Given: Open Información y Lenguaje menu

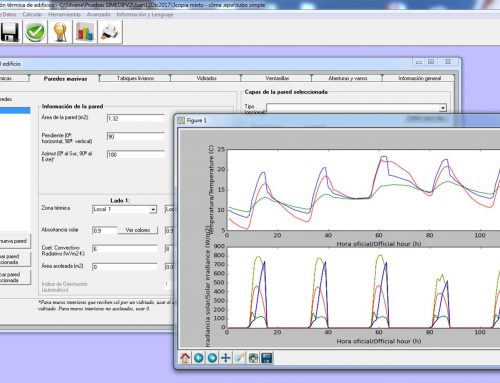Looking at the screenshot, I should [145, 14].
